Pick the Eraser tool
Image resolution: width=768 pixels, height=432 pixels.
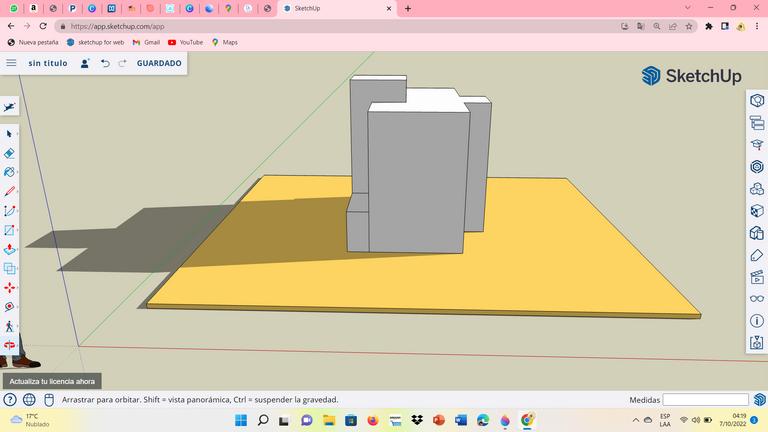(x=9, y=153)
